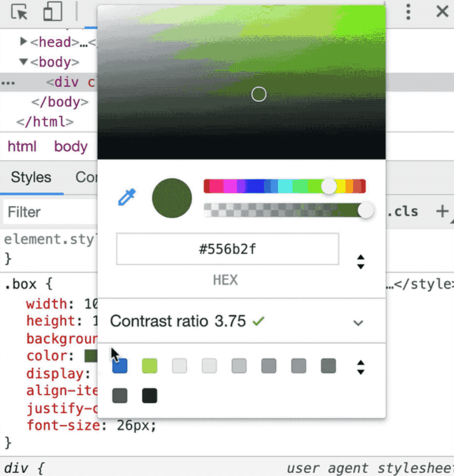Click the inspect element arrow icon

click(20, 12)
